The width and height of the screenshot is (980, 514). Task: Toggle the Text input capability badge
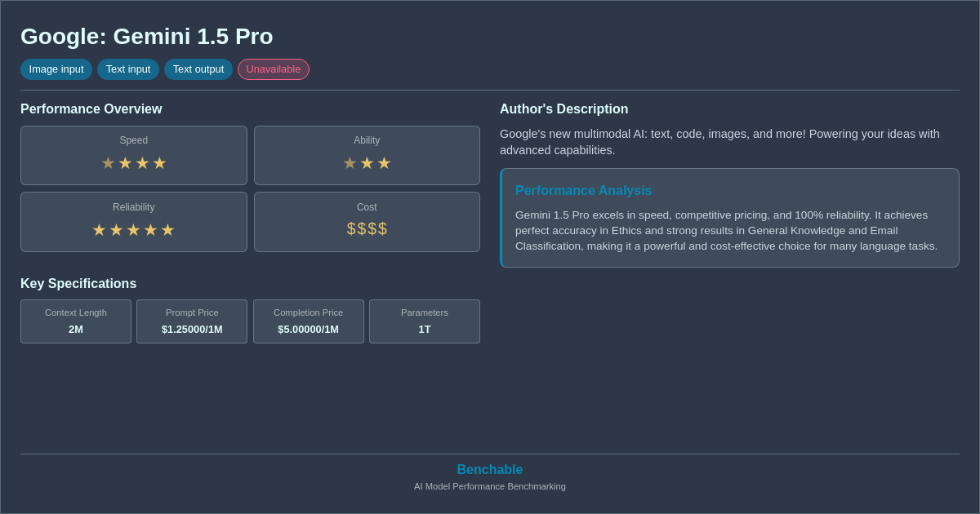tap(128, 69)
